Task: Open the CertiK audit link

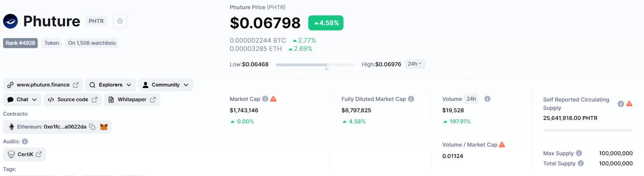Action: (25, 154)
